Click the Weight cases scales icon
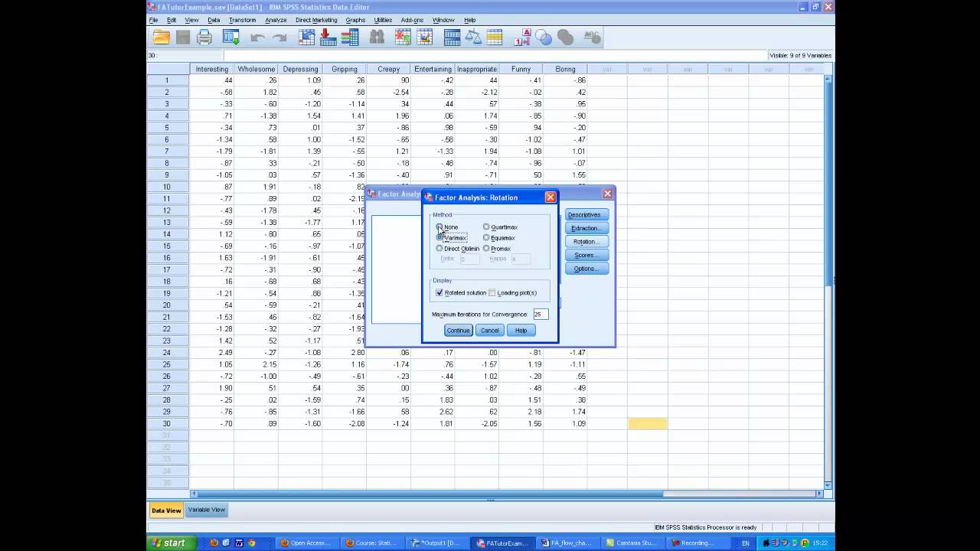This screenshot has width=980, height=551. click(x=473, y=37)
